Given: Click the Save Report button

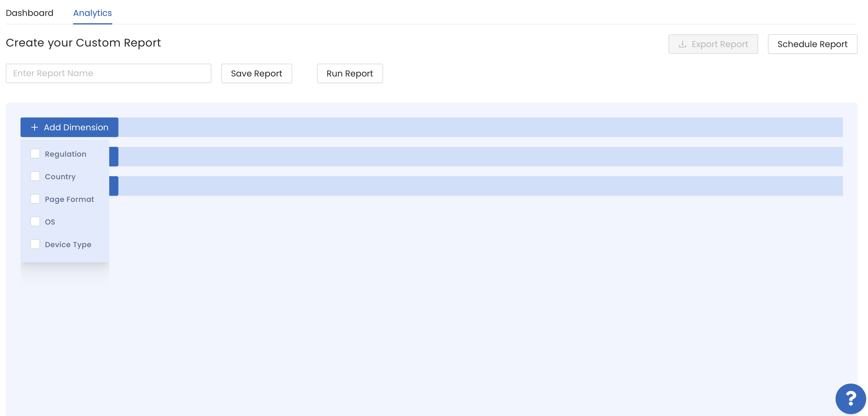Looking at the screenshot, I should 256,73.
